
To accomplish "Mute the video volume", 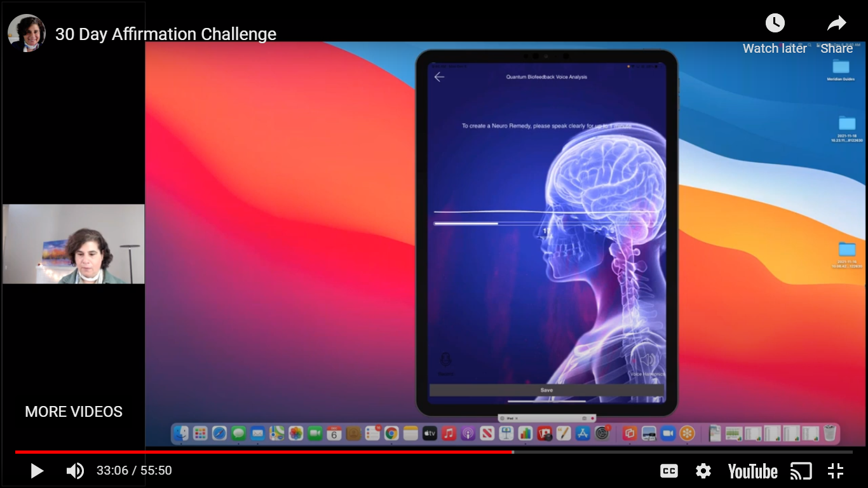I will [x=75, y=471].
